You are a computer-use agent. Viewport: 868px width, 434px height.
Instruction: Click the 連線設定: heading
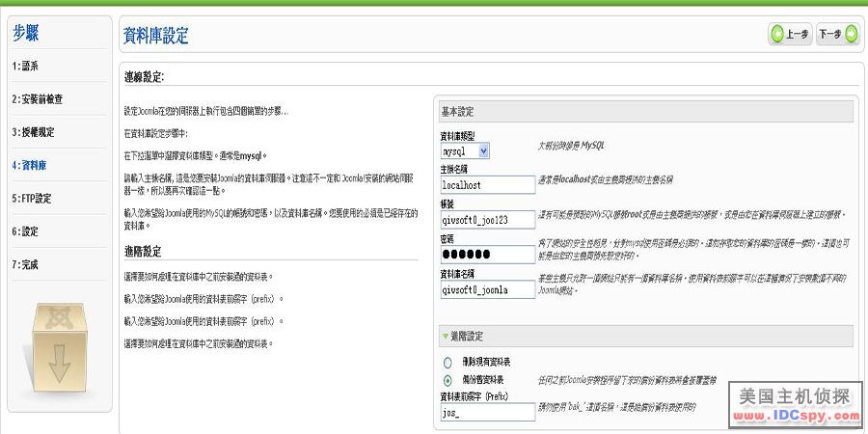[144, 77]
